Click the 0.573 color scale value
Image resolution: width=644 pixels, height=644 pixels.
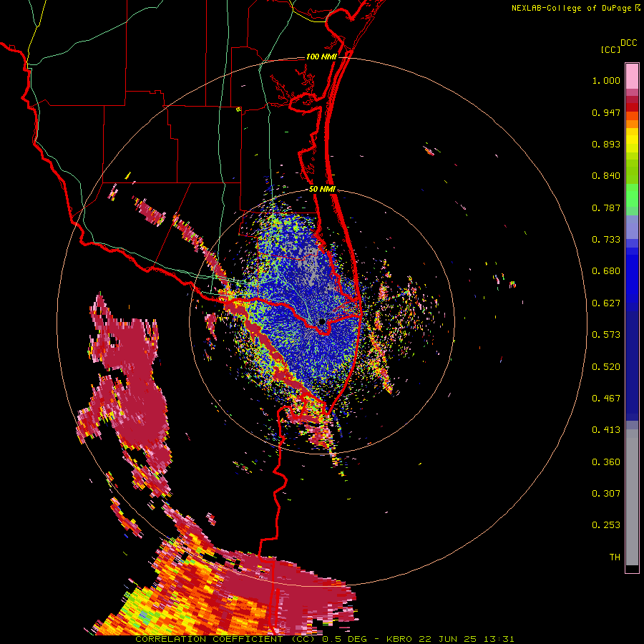click(606, 335)
